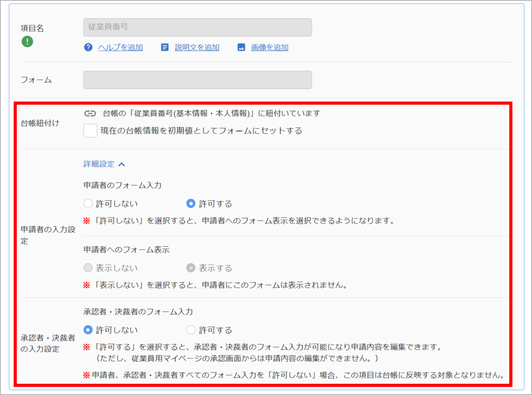Select 許可する under 承認者・決裁者のフォーム入力

[x=191, y=330]
